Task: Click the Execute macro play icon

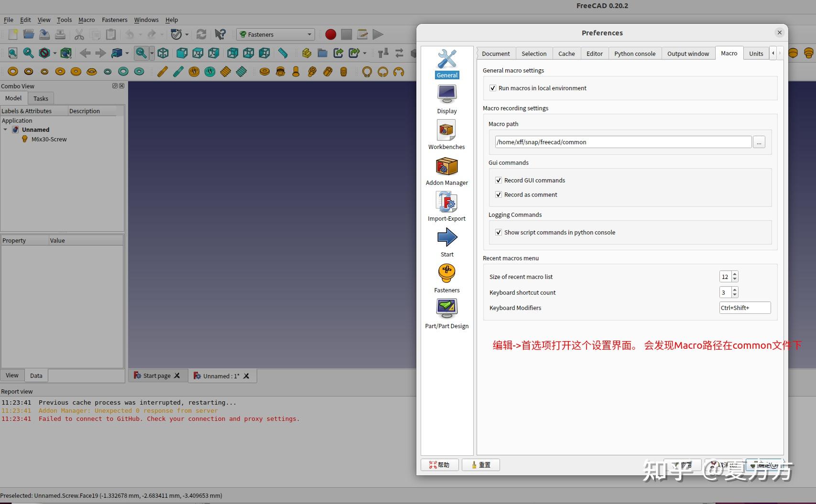Action: pyautogui.click(x=378, y=34)
